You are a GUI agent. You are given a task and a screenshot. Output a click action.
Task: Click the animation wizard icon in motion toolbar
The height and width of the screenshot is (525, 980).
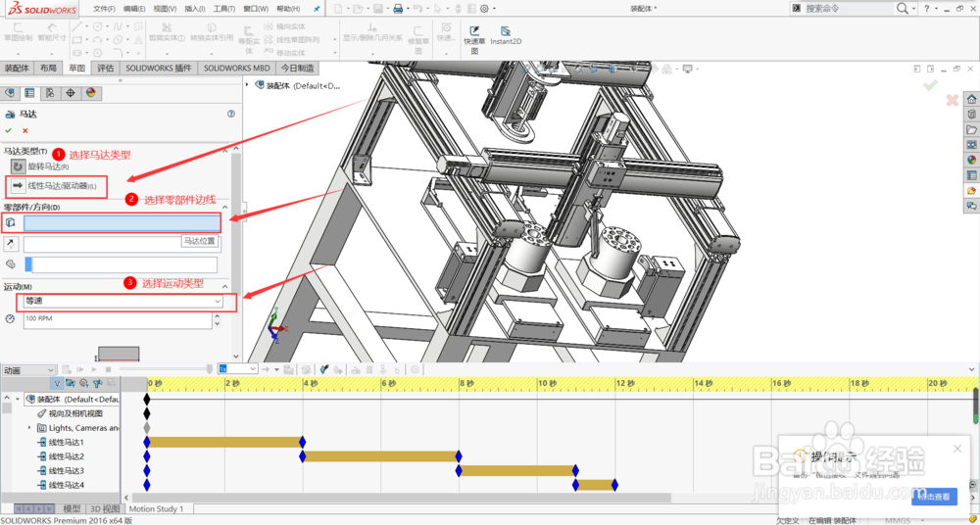(306, 369)
